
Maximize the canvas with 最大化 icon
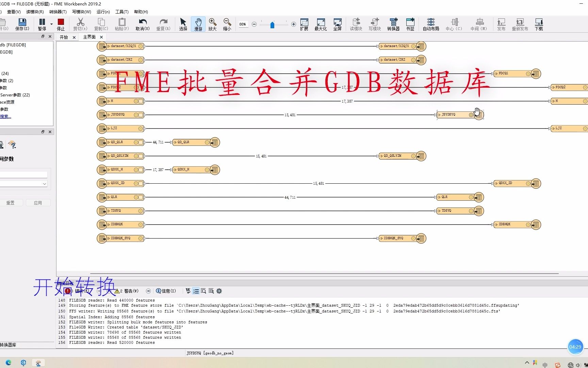coord(321,25)
